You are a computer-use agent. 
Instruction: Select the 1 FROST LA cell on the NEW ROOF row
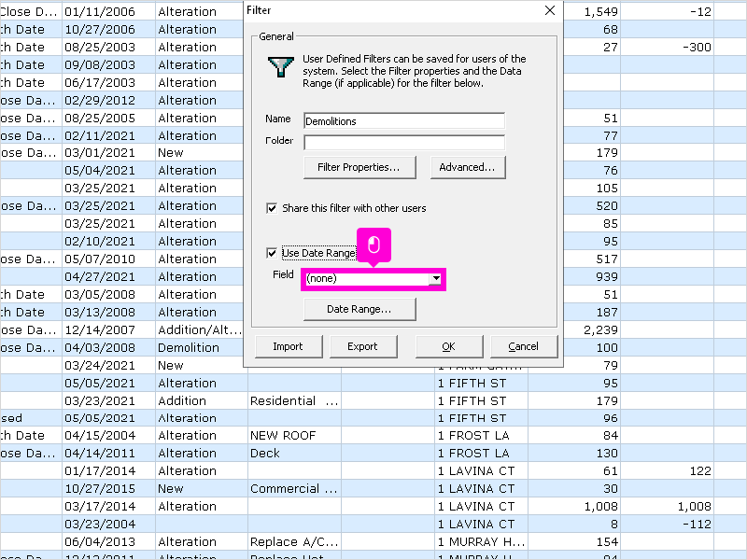481,435
